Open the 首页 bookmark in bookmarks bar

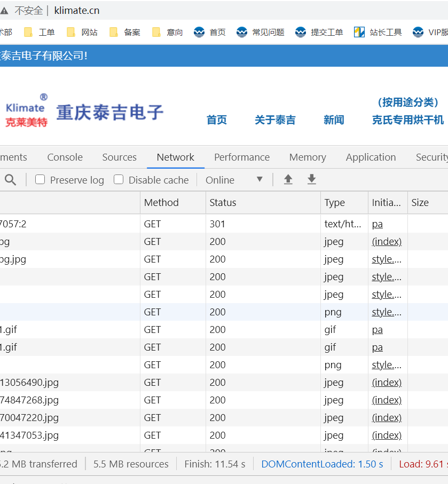(210, 32)
